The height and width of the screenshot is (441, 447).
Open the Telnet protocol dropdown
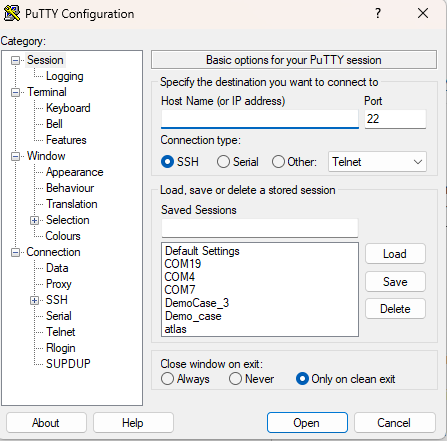(377, 162)
